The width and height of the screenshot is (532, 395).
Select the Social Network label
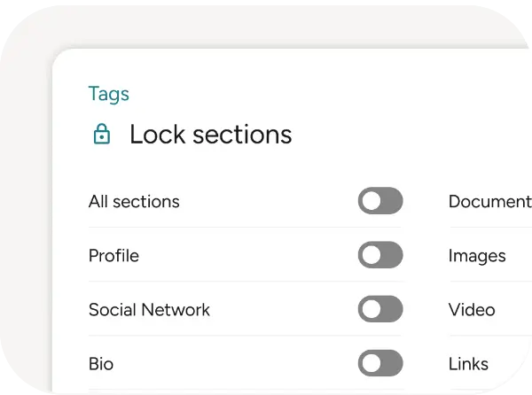[149, 310]
